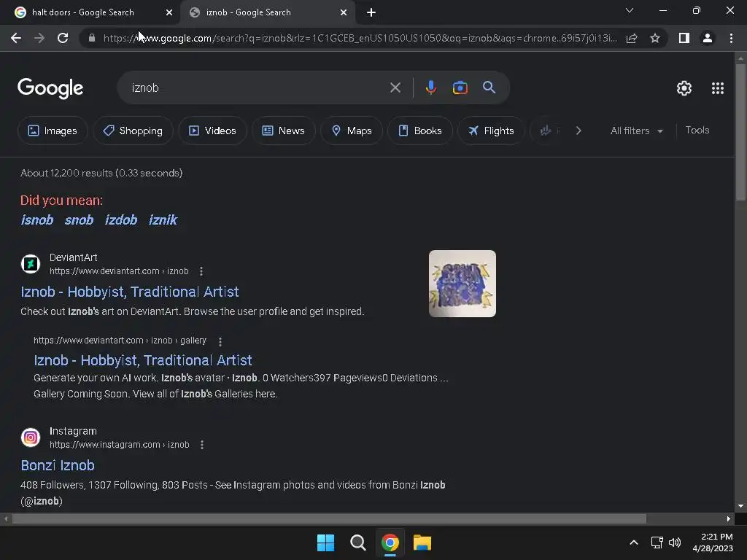The image size is (747, 560).
Task: Click the address bar URL
Action: pos(360,38)
